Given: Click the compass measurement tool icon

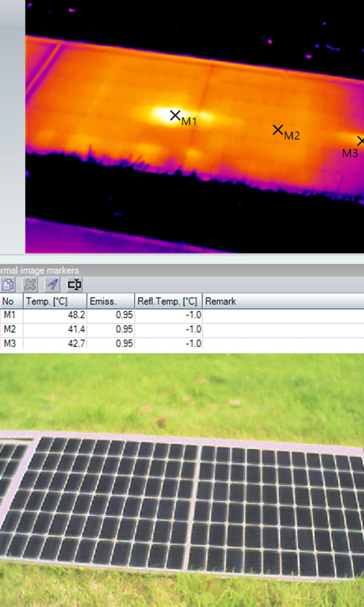Looking at the screenshot, I should [52, 285].
